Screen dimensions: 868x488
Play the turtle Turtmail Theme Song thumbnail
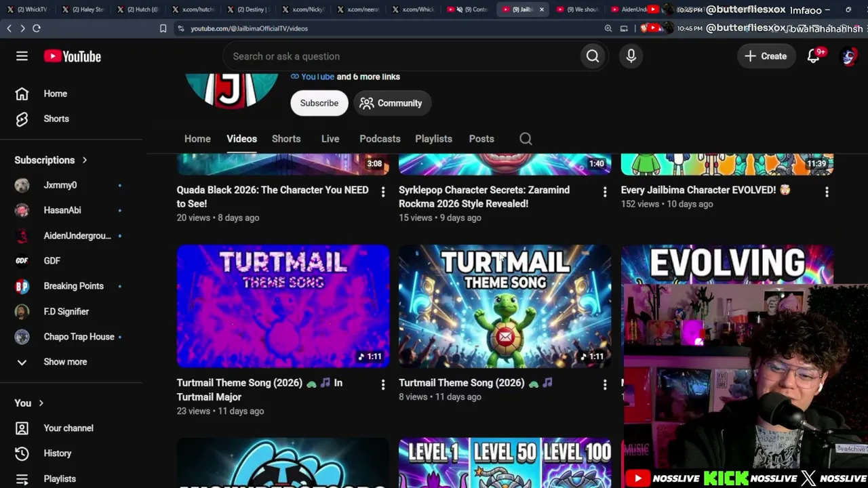(x=505, y=306)
